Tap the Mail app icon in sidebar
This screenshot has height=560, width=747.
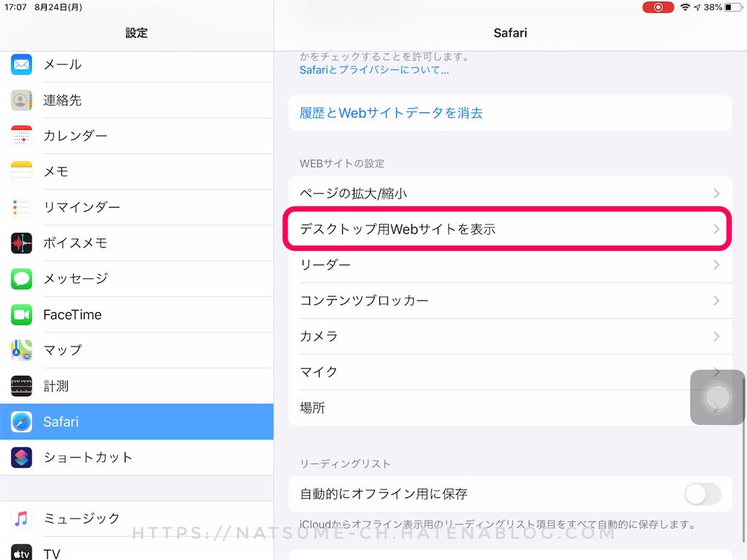click(21, 64)
